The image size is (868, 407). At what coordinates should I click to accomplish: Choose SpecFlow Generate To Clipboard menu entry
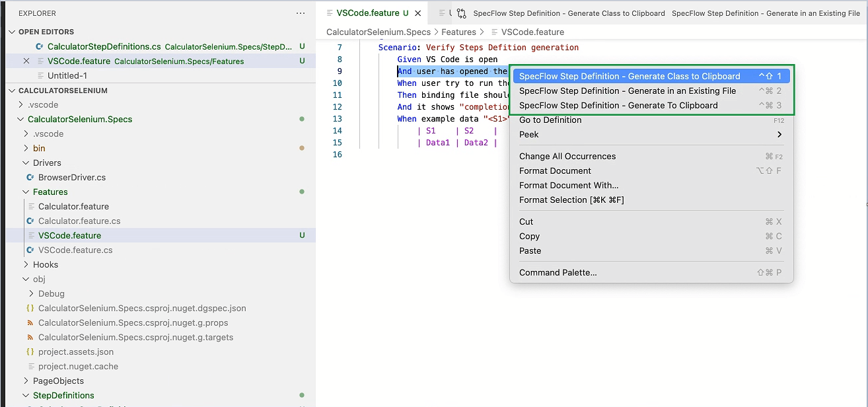coord(651,105)
